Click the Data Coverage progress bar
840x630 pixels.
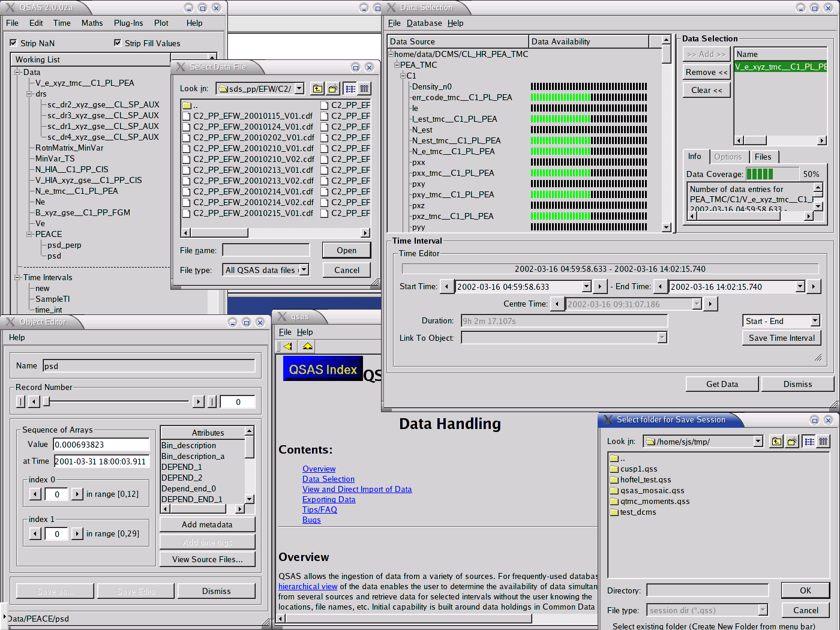[x=772, y=174]
